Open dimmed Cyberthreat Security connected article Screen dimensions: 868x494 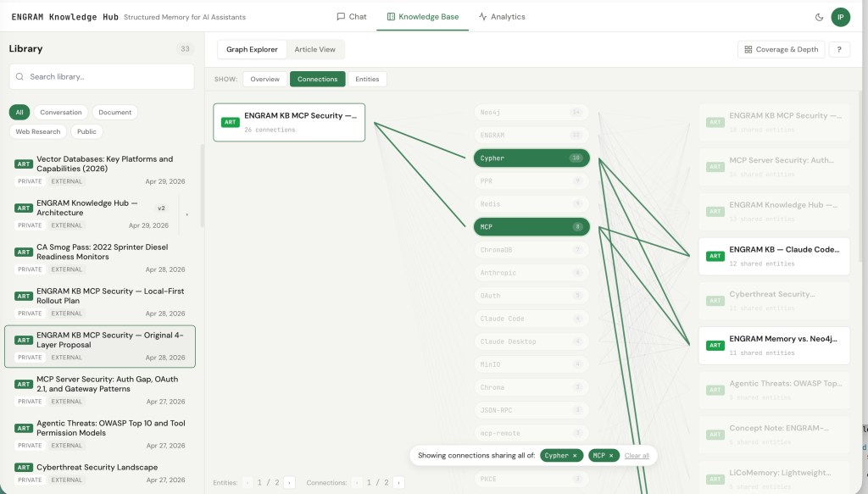774,301
